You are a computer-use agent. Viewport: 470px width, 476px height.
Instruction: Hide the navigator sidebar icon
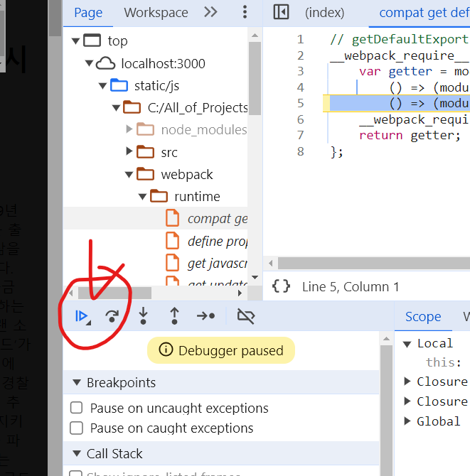click(x=281, y=12)
